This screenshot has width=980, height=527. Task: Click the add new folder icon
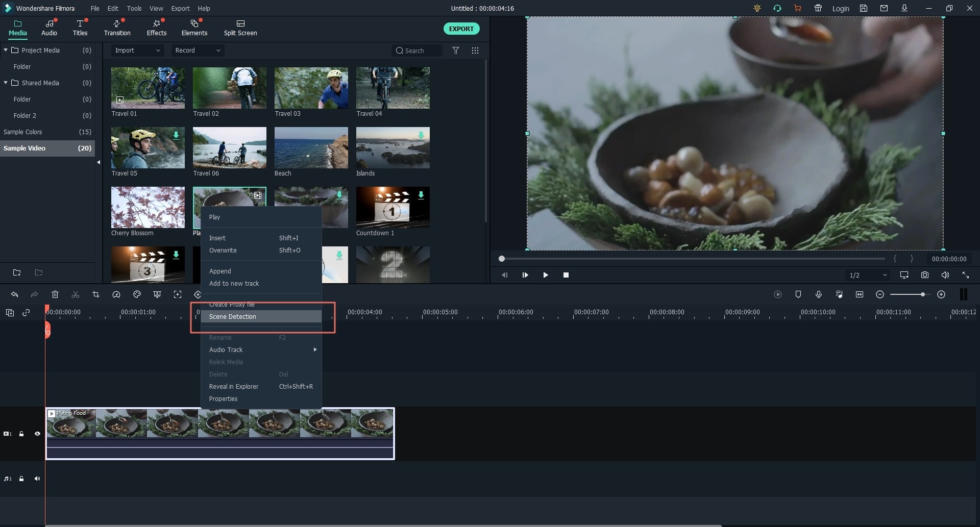point(17,272)
